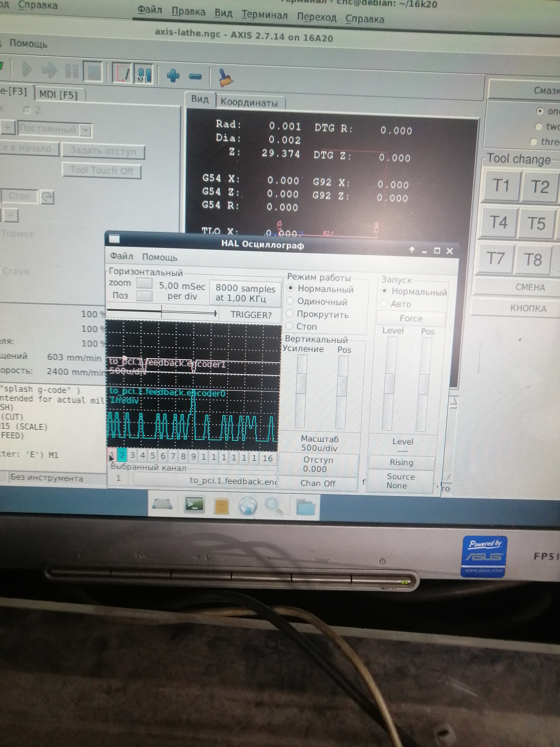Open Файл menu in HAL Осциллограф

click(x=122, y=256)
